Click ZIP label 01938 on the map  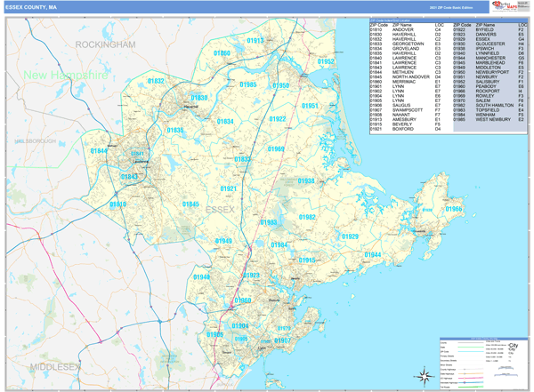click(305, 180)
